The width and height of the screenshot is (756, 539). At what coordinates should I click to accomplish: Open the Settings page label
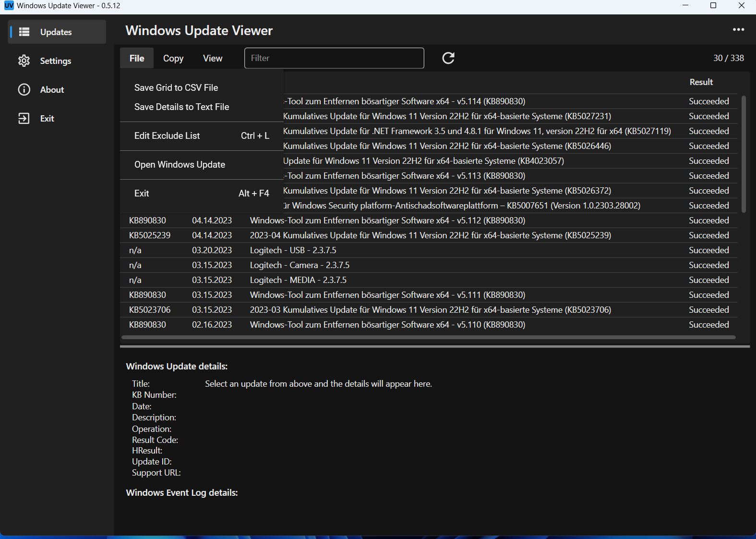coord(56,61)
